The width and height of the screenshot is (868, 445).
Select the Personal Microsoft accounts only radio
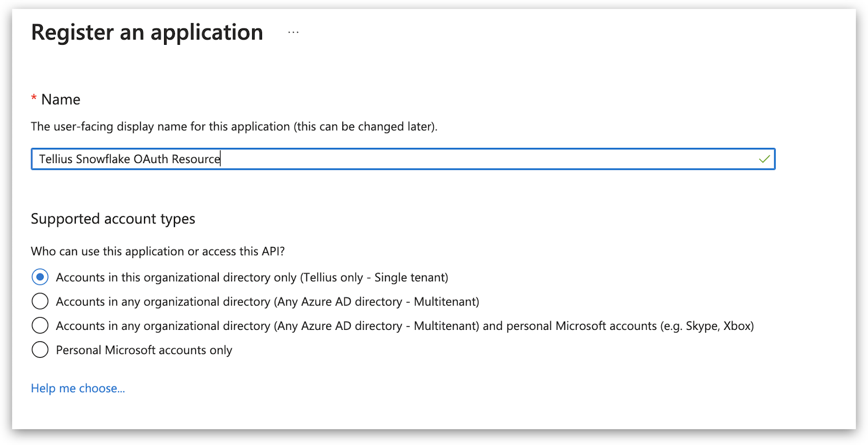coord(40,350)
